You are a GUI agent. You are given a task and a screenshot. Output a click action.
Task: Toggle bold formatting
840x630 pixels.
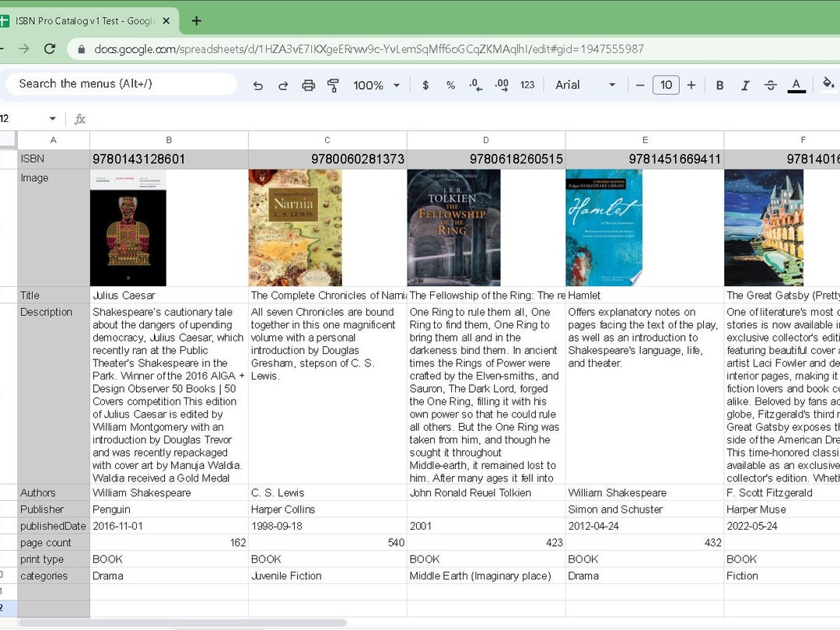[x=719, y=86]
